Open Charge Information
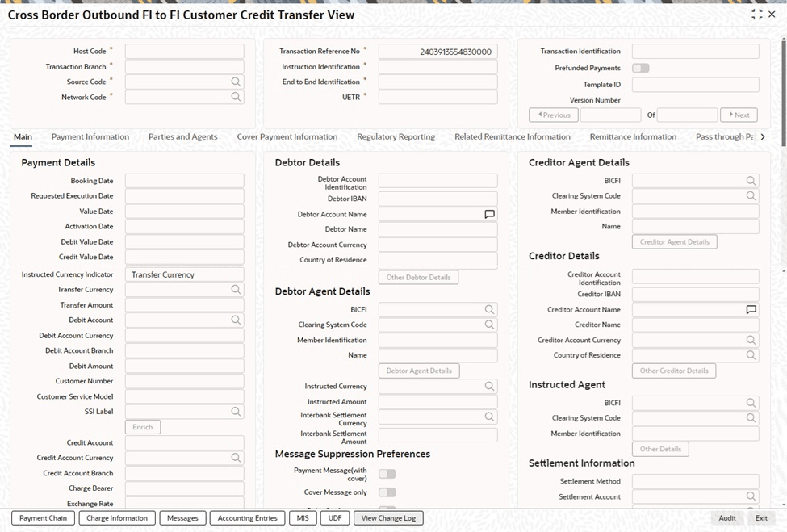 [117, 518]
